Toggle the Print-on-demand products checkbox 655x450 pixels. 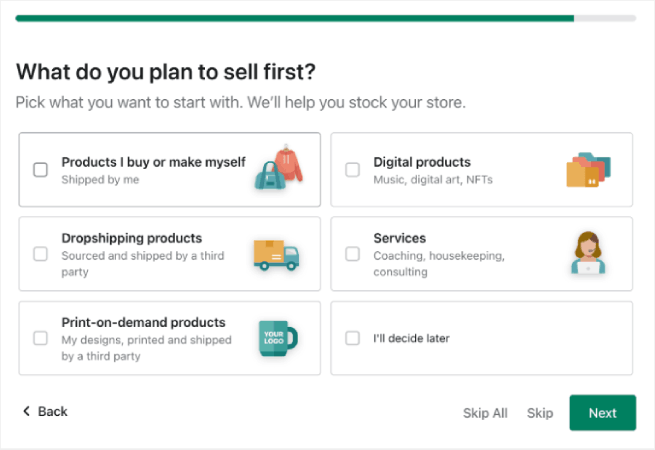(x=41, y=338)
